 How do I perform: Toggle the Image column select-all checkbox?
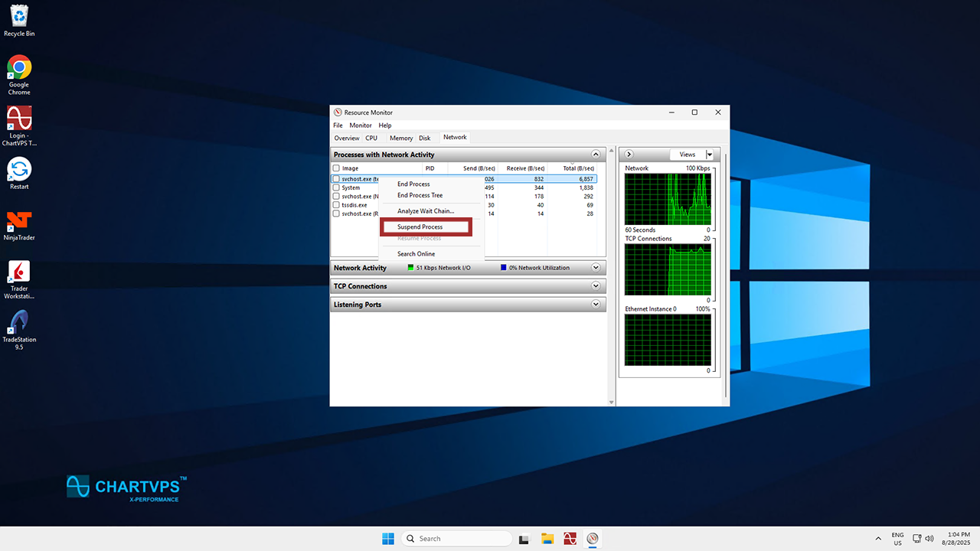(336, 168)
